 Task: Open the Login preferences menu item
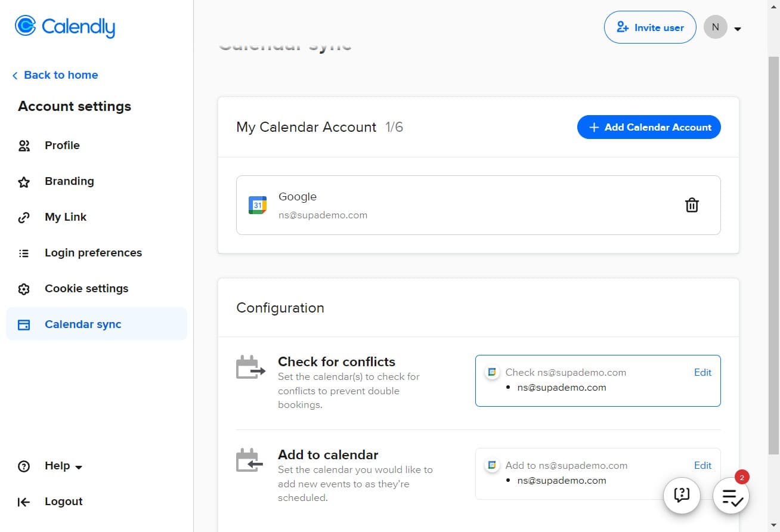[x=93, y=252]
